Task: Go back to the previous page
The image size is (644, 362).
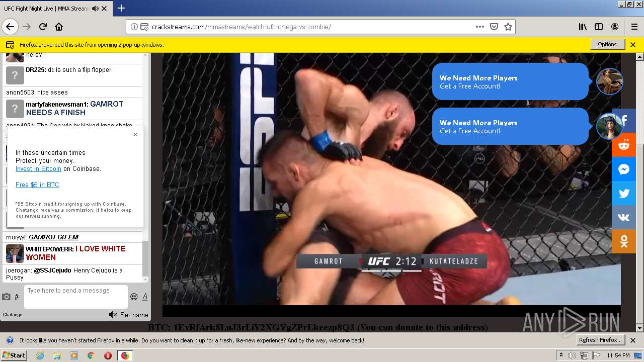Action: pyautogui.click(x=10, y=27)
